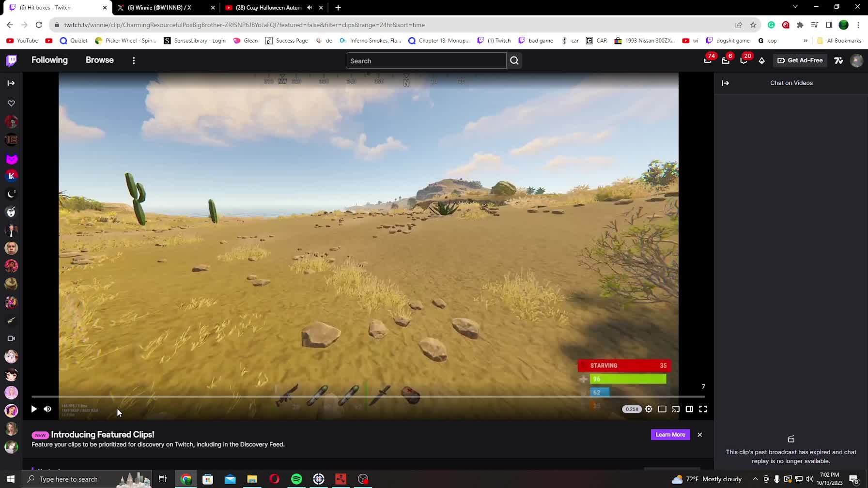This screenshot has width=868, height=488.
Task: Open the Twitch home logo
Action: 11,61
